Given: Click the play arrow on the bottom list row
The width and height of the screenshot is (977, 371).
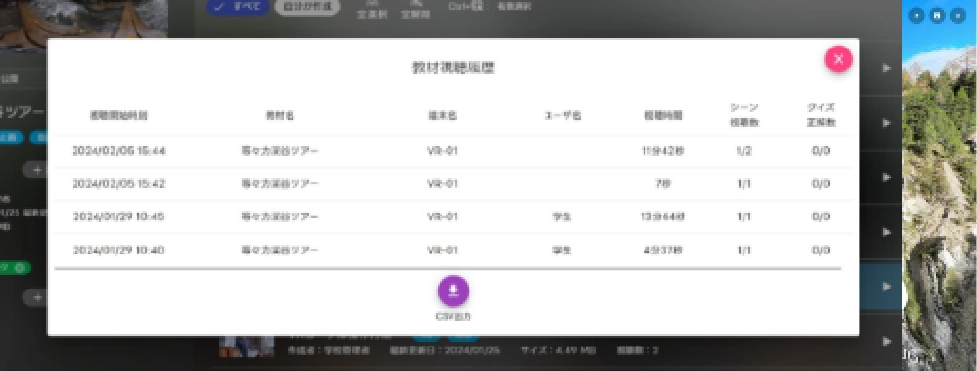Looking at the screenshot, I should click(x=887, y=341).
